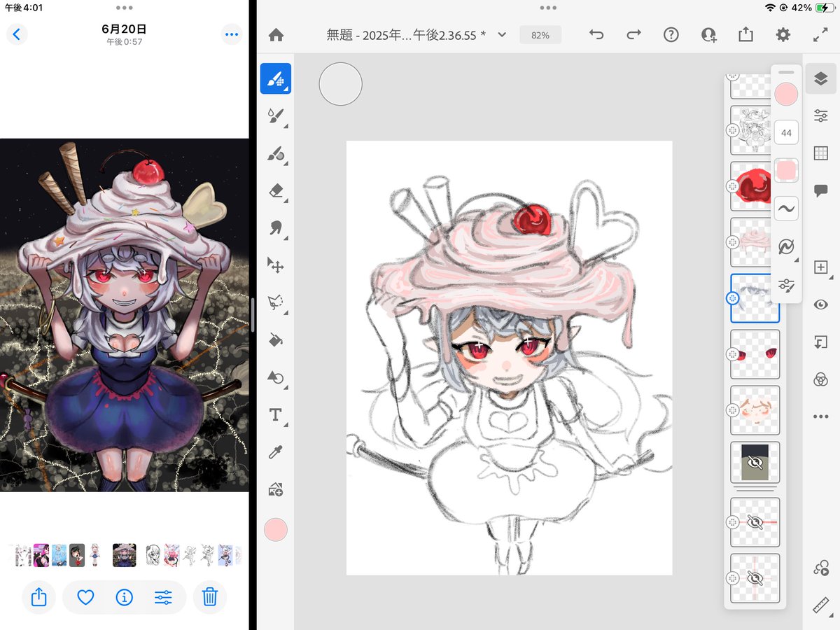Open the Layer Properties sliders panel

(x=821, y=116)
